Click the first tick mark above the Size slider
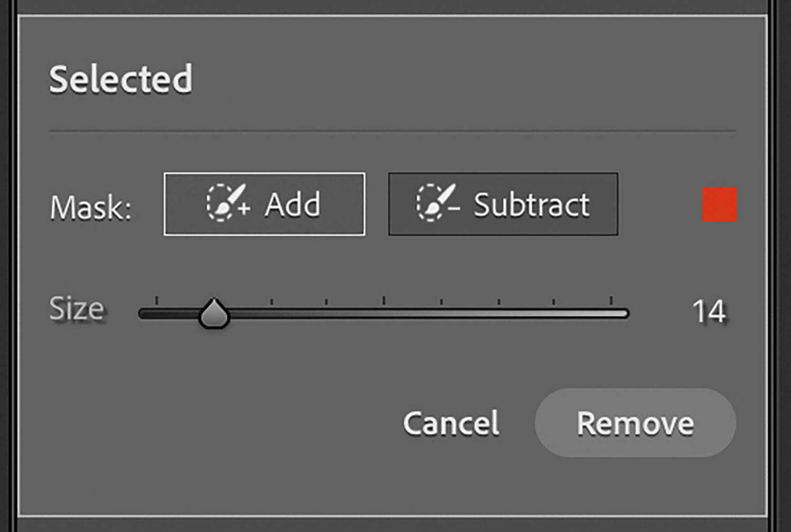This screenshot has height=532, width=791. point(157,301)
